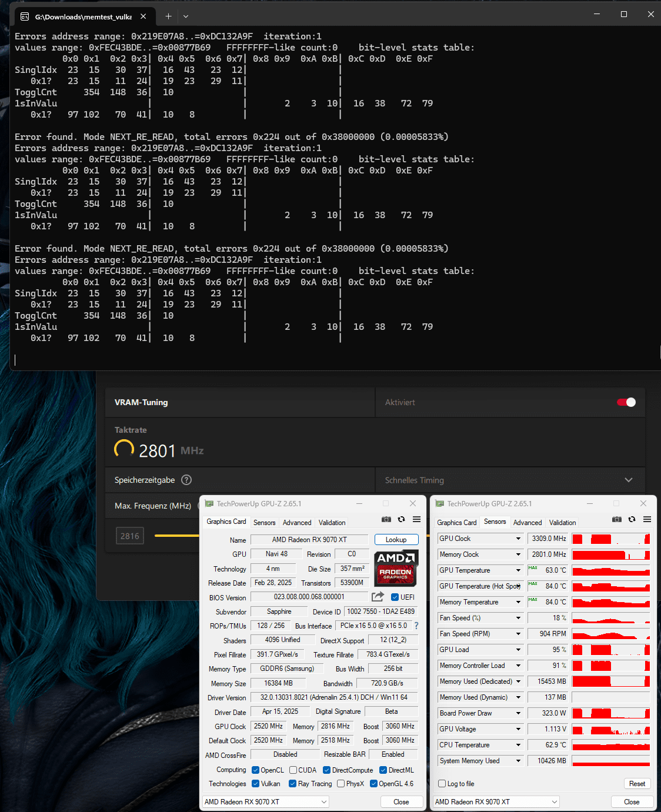Click the GPU name field AMD Radeon RX 9070 XT

[310, 539]
